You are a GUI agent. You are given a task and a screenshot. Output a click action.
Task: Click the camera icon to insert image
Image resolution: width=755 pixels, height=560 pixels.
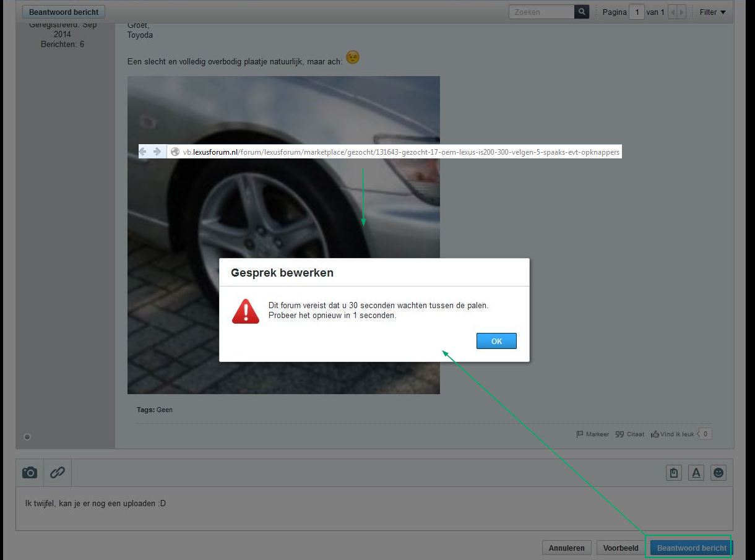coord(30,473)
